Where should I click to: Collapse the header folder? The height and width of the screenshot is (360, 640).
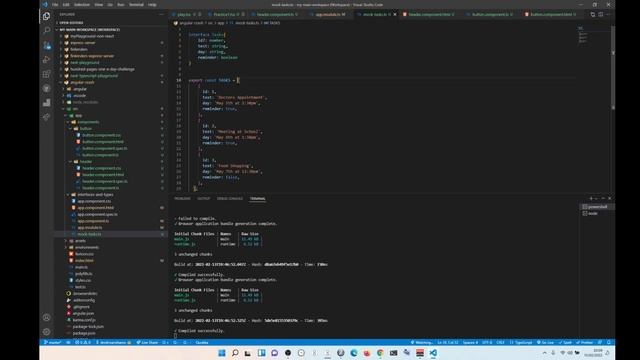coord(86,162)
